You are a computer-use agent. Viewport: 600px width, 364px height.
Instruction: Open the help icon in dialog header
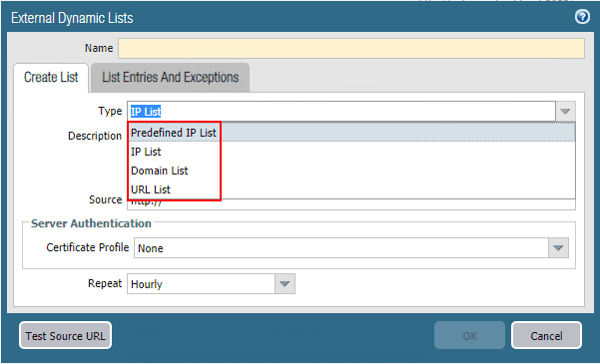coord(582,17)
